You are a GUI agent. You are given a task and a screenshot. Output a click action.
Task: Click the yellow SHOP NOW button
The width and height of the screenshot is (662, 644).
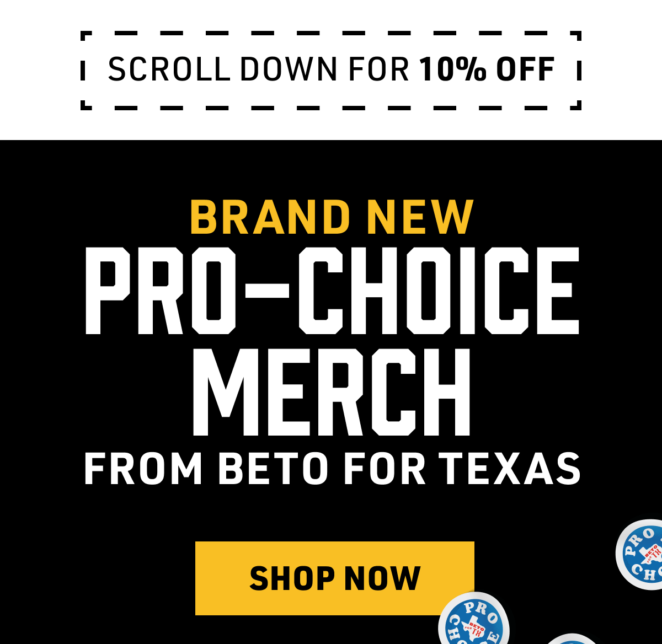pos(334,578)
